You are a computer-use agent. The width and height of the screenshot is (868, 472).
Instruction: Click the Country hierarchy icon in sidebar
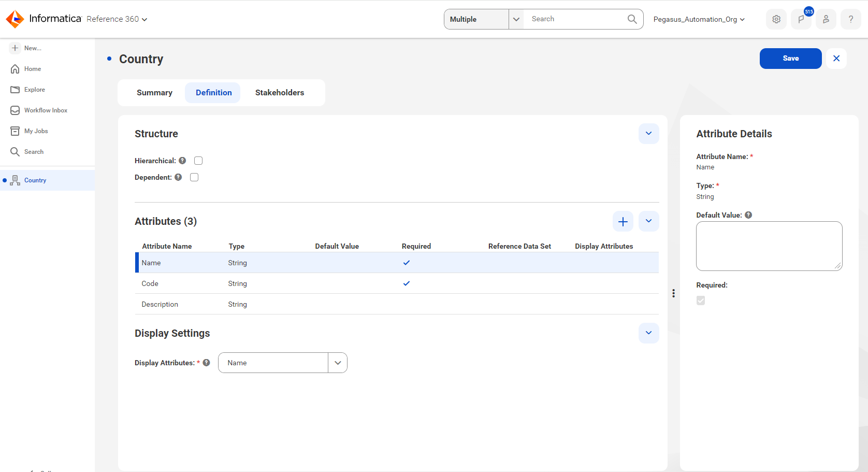pyautogui.click(x=15, y=180)
